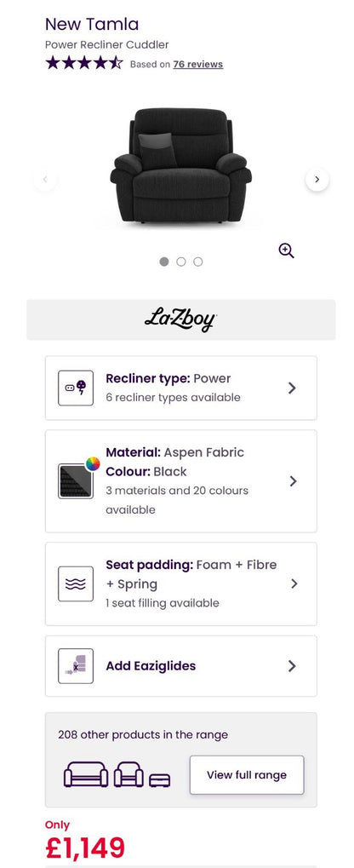Select the first image carousel dot
Screen dimensions: 354x868
click(x=164, y=262)
